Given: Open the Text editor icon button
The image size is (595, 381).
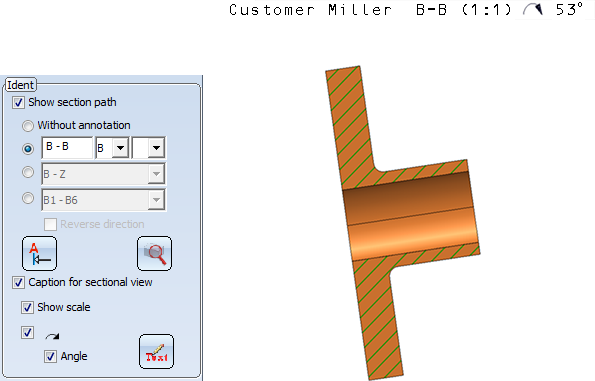Looking at the screenshot, I should coord(156,351).
